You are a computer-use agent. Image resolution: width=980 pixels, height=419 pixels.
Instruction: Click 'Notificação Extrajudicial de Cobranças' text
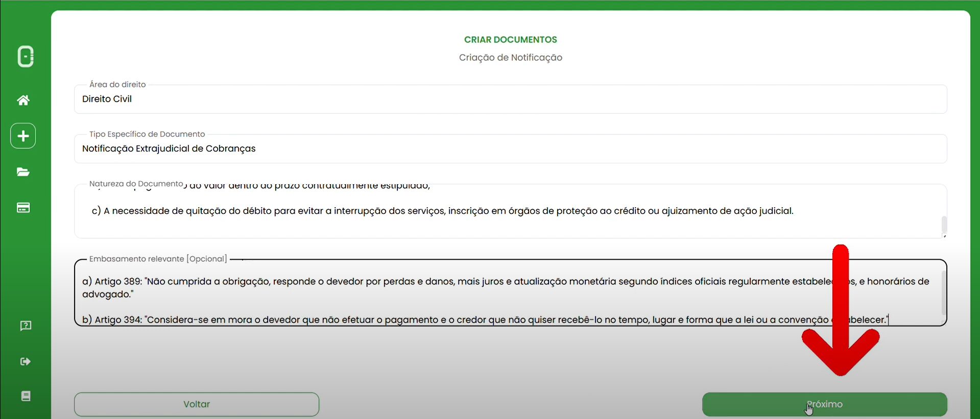tap(169, 149)
